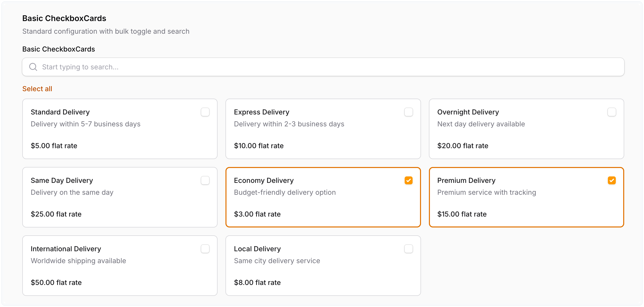Screen dimensions: 644x307
Task: Choose the Worldwide shipping available card
Action: coord(78,260)
